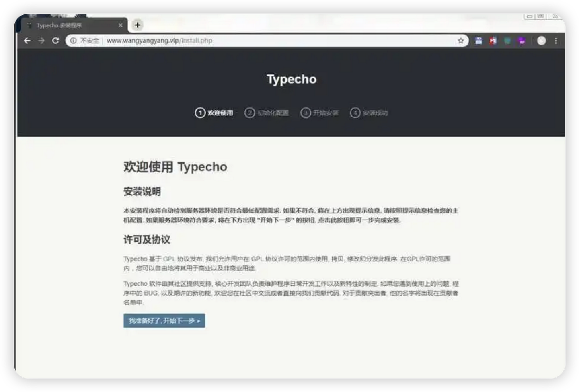Go back with the browser back arrow
The image size is (579, 392).
[x=27, y=41]
